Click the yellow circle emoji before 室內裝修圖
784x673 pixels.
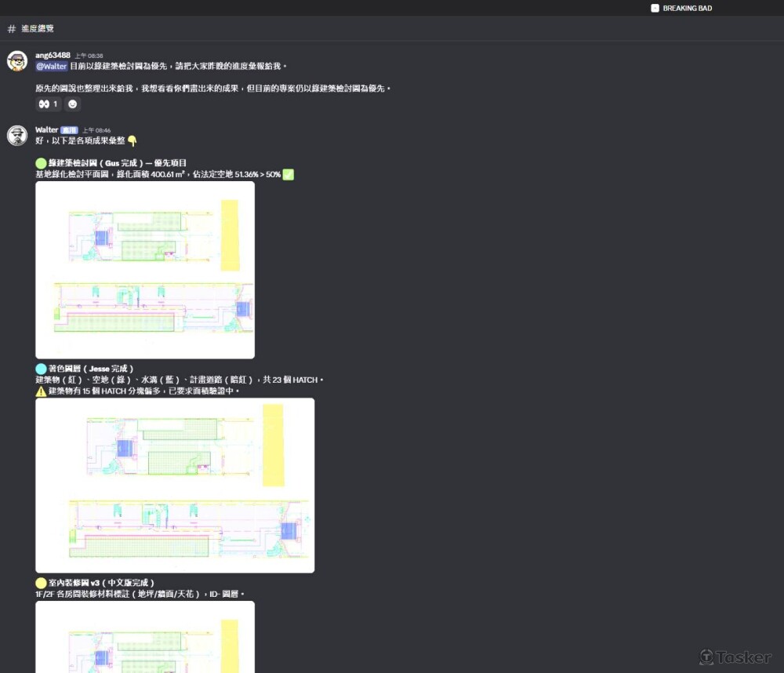click(41, 583)
